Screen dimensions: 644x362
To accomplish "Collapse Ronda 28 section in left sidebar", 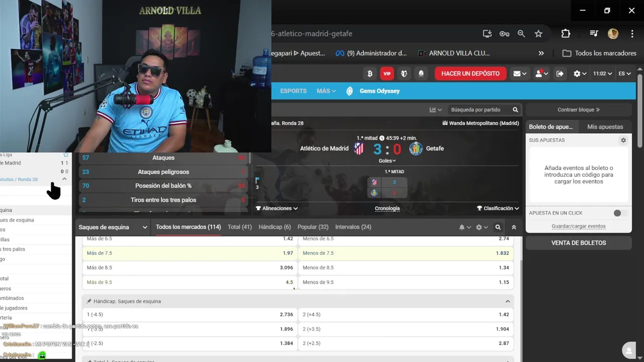I will click(x=64, y=179).
